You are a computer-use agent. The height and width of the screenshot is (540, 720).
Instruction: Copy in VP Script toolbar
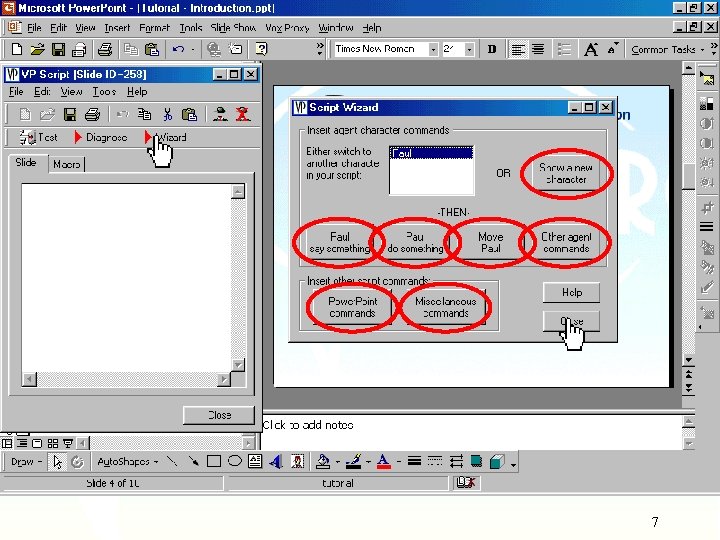[x=145, y=114]
